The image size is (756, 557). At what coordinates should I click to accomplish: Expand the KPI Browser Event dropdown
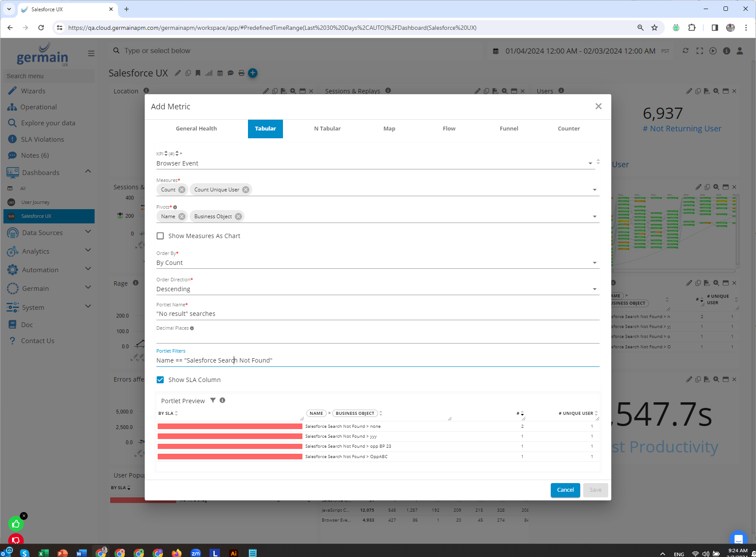click(x=590, y=163)
